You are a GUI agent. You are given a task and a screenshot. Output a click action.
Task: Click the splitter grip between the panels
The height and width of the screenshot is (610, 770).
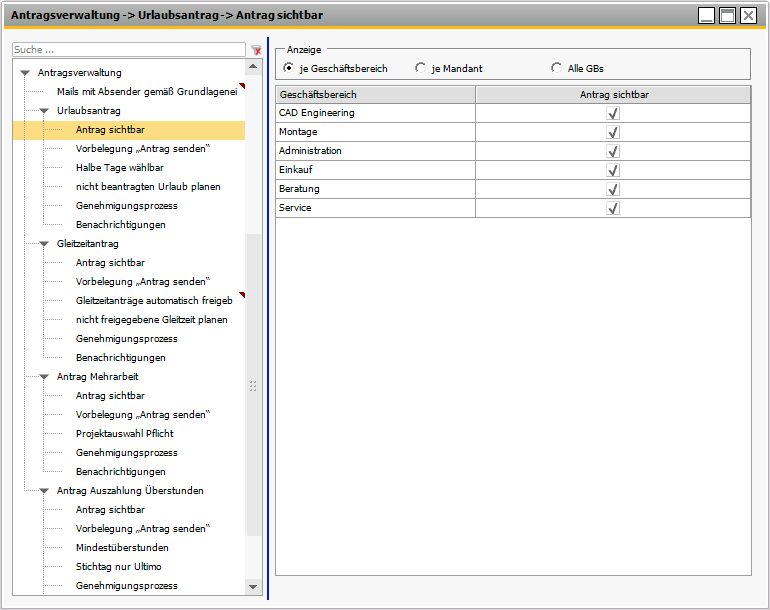pos(253,386)
